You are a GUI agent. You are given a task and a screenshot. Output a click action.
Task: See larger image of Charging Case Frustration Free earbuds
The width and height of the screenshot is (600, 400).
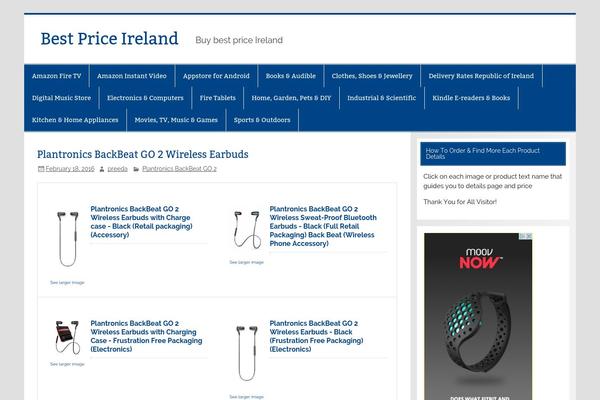pyautogui.click(x=67, y=364)
